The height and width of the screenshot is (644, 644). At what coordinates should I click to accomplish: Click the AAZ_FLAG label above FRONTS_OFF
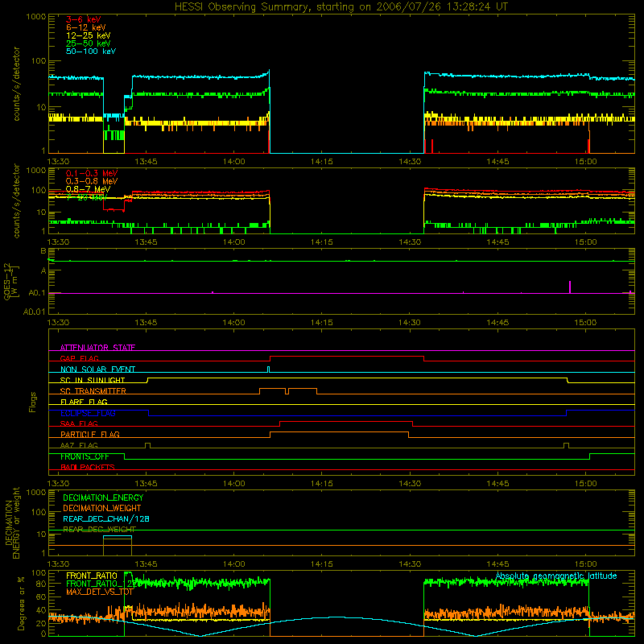(x=79, y=445)
